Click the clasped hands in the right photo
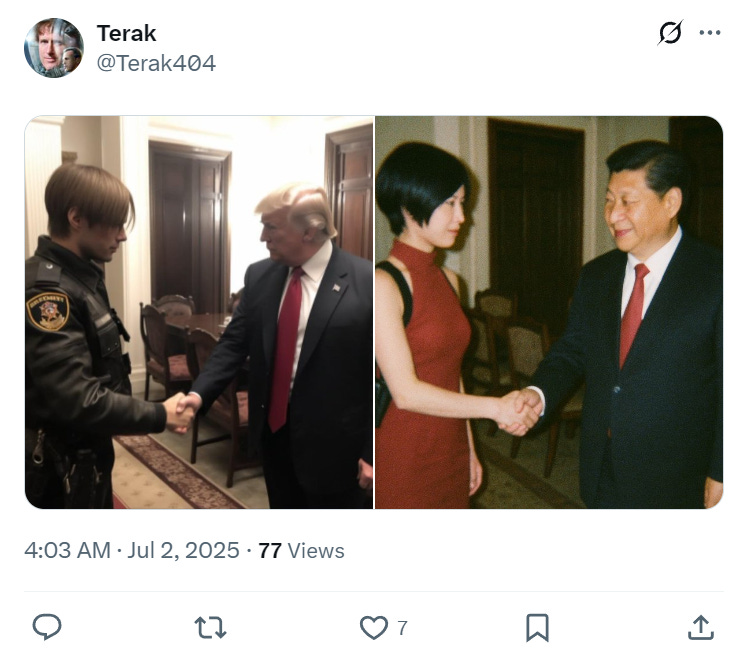 (x=519, y=411)
